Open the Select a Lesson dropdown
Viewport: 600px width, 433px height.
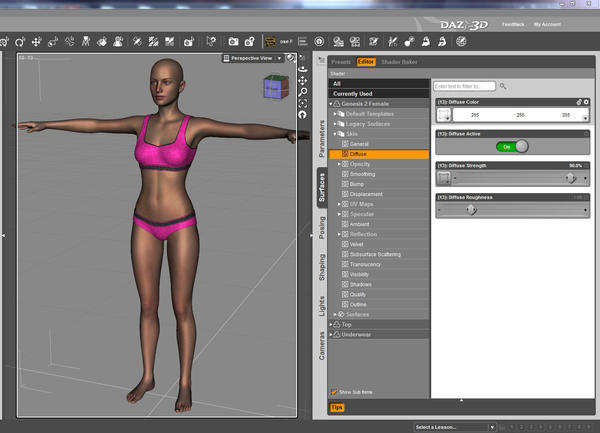(x=455, y=427)
